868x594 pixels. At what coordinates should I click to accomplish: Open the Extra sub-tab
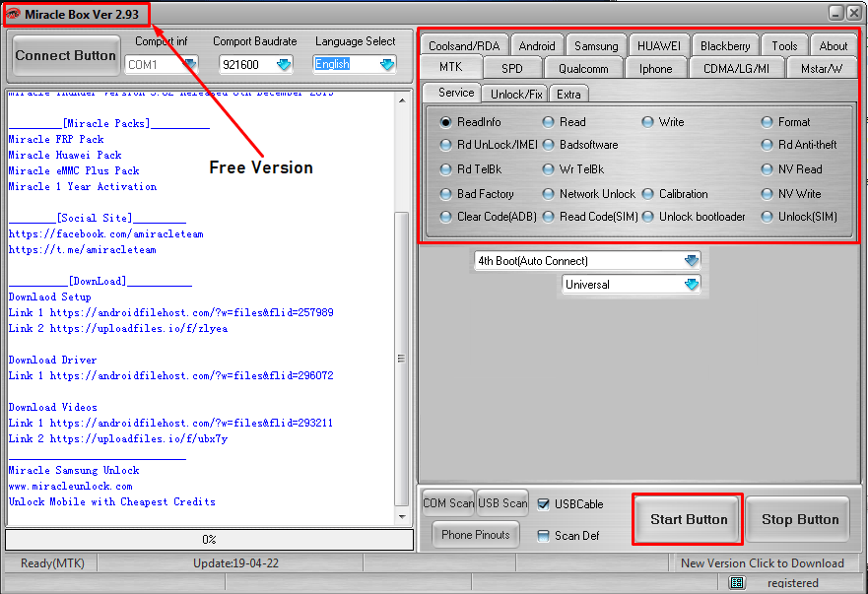click(568, 95)
